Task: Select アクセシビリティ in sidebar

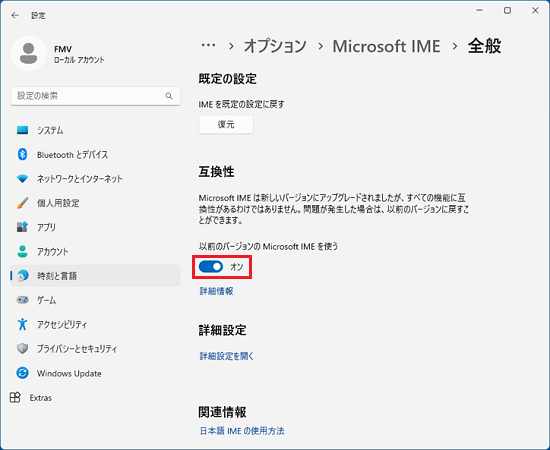Action: tap(95, 324)
